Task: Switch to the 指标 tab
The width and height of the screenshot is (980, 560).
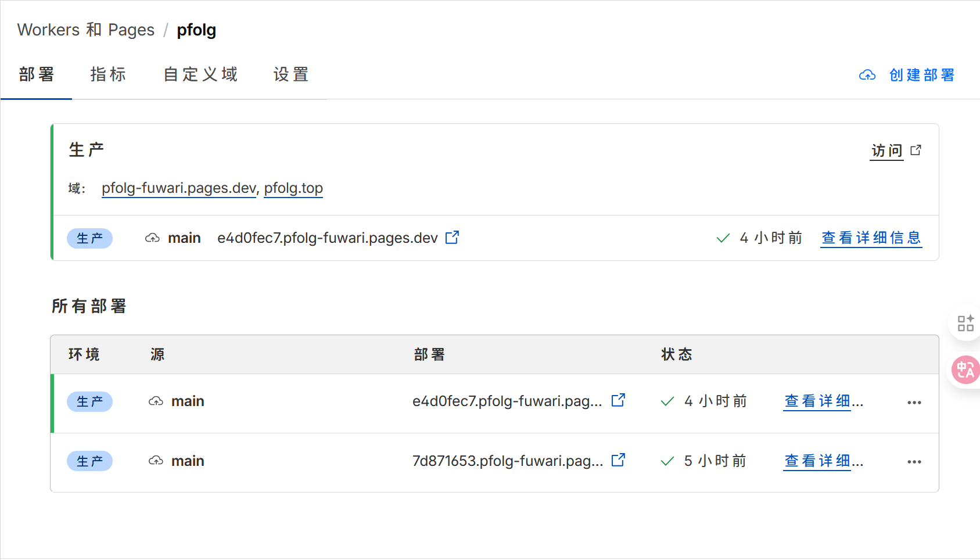Action: point(108,74)
